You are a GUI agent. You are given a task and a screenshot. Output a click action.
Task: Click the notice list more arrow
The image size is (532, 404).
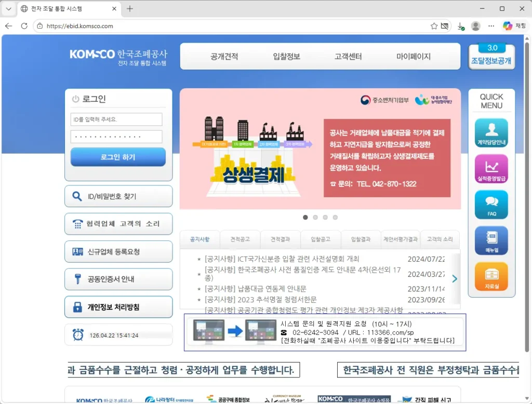(455, 279)
